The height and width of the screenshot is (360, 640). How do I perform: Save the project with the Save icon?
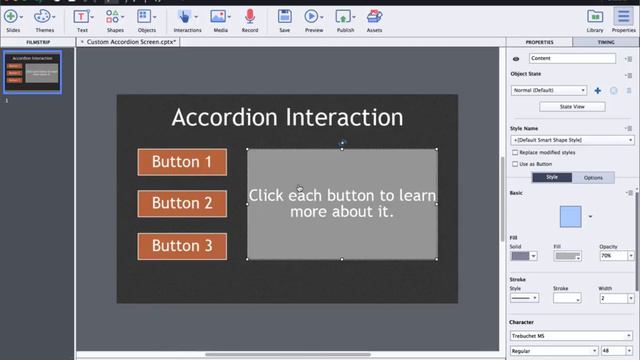pyautogui.click(x=284, y=17)
